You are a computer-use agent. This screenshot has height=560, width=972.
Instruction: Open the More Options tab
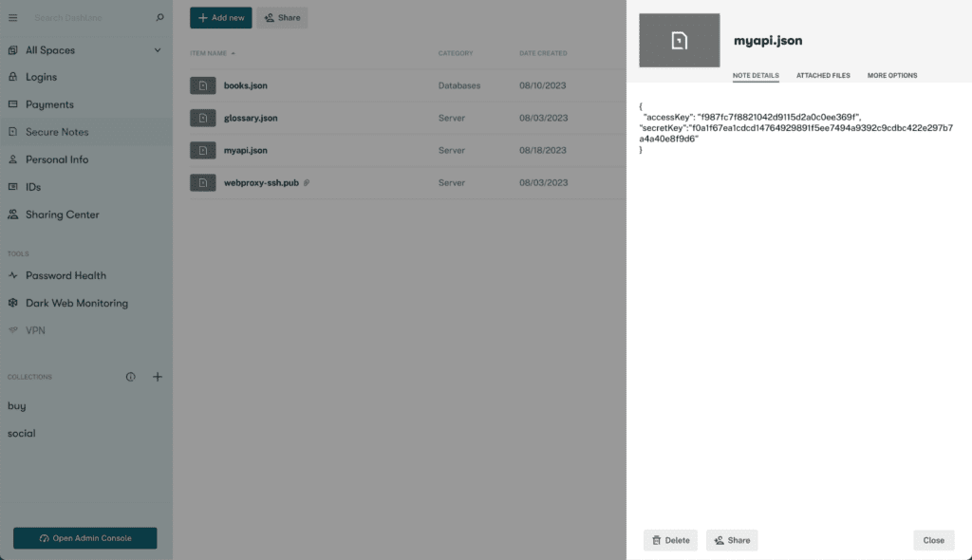[x=891, y=75]
